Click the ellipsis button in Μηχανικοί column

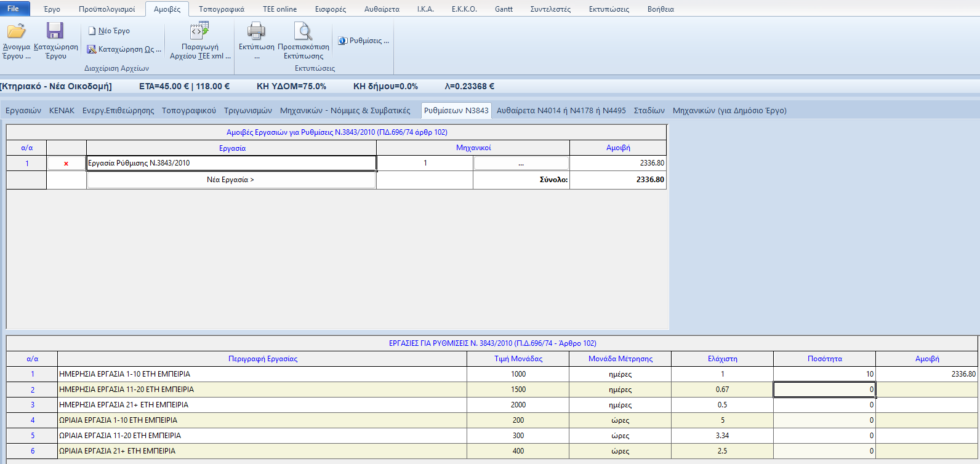(x=521, y=164)
